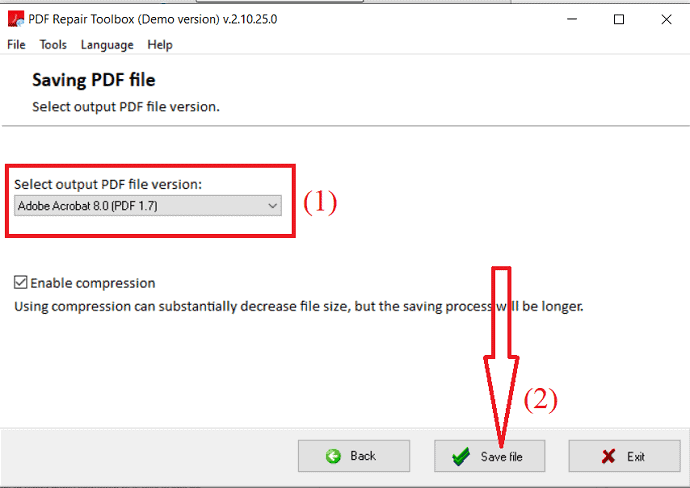Open the Language menu
This screenshot has height=488, width=690.
[107, 44]
